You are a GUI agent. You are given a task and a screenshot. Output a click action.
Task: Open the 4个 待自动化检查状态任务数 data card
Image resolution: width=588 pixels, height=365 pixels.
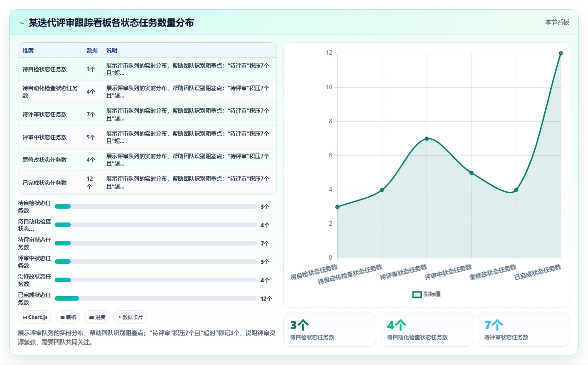[x=427, y=330]
